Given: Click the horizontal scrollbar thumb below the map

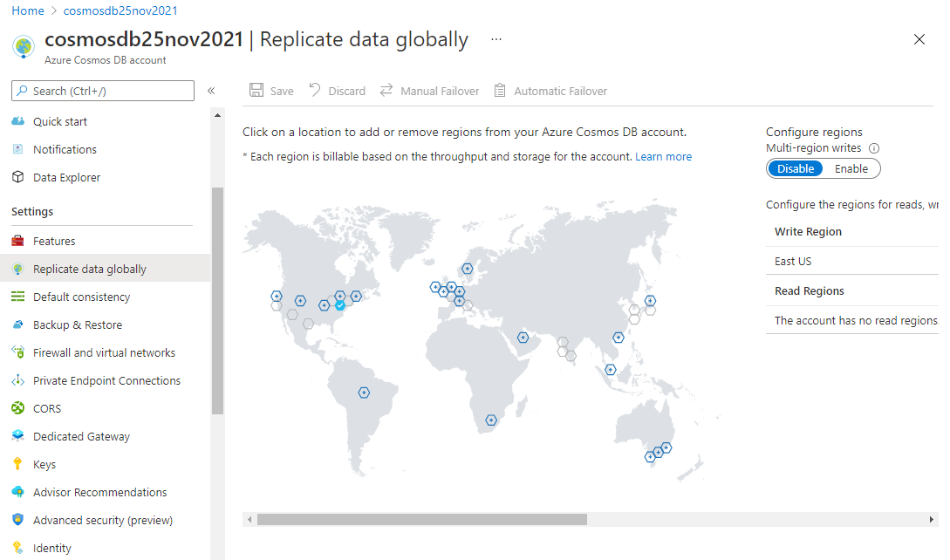Looking at the screenshot, I should click(421, 519).
